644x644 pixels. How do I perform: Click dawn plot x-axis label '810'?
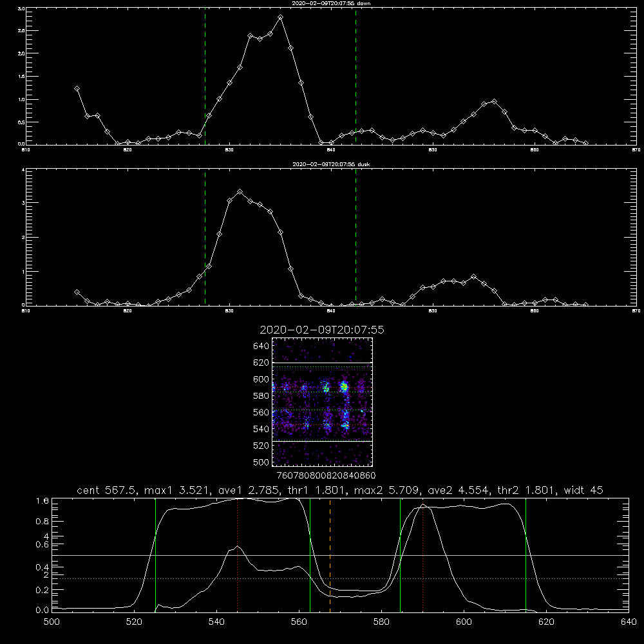pyautogui.click(x=26, y=150)
